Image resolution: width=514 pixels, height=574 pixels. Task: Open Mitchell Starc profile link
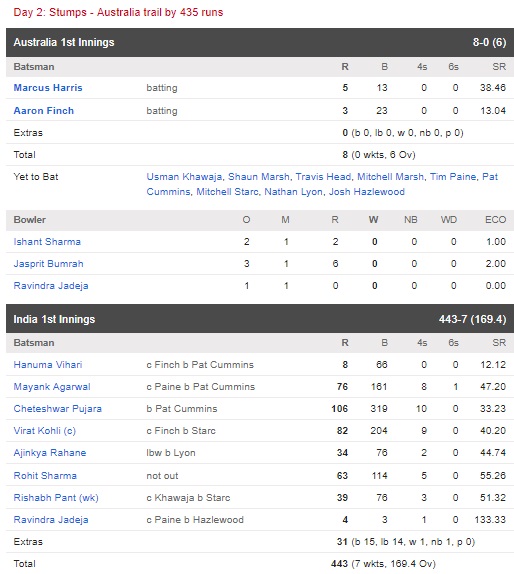coord(227,192)
